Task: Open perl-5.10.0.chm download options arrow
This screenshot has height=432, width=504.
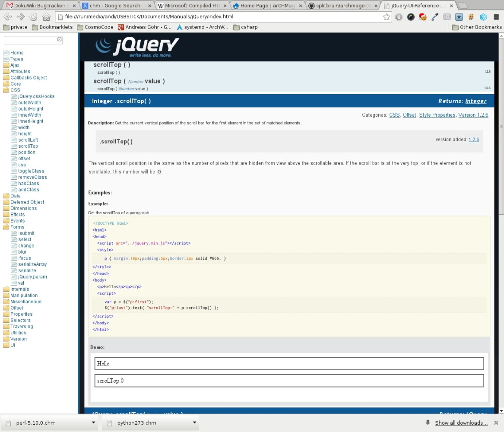Action: click(x=94, y=422)
